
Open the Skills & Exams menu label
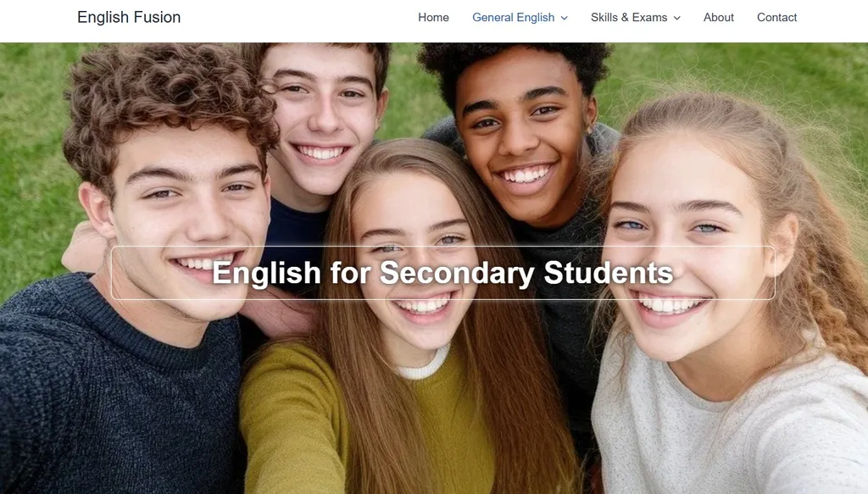pos(629,17)
